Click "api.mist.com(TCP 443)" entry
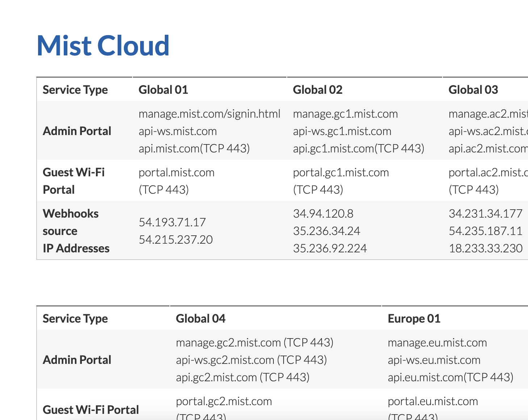Viewport: 528px width, 420px height. (x=194, y=148)
